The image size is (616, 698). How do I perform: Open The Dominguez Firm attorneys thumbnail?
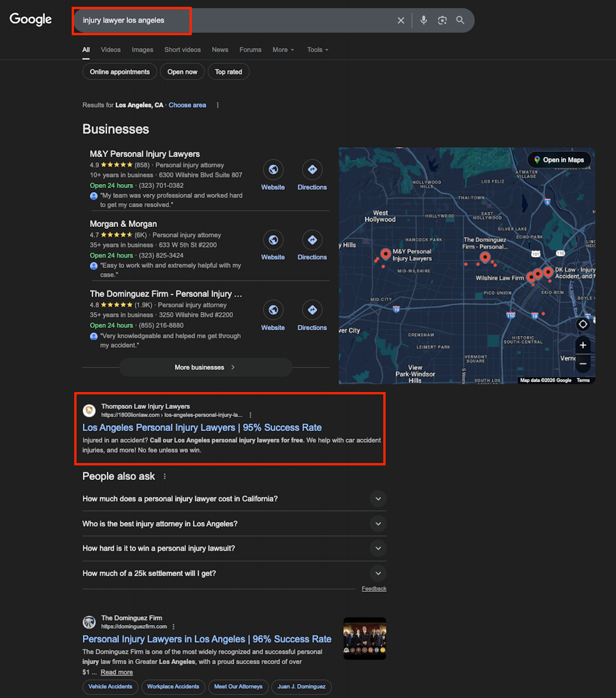point(365,638)
